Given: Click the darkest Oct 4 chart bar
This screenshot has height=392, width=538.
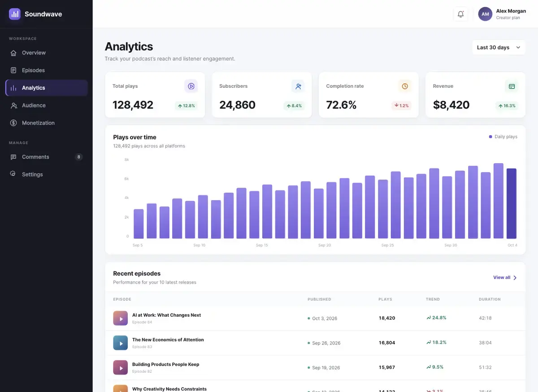Looking at the screenshot, I should [512, 203].
